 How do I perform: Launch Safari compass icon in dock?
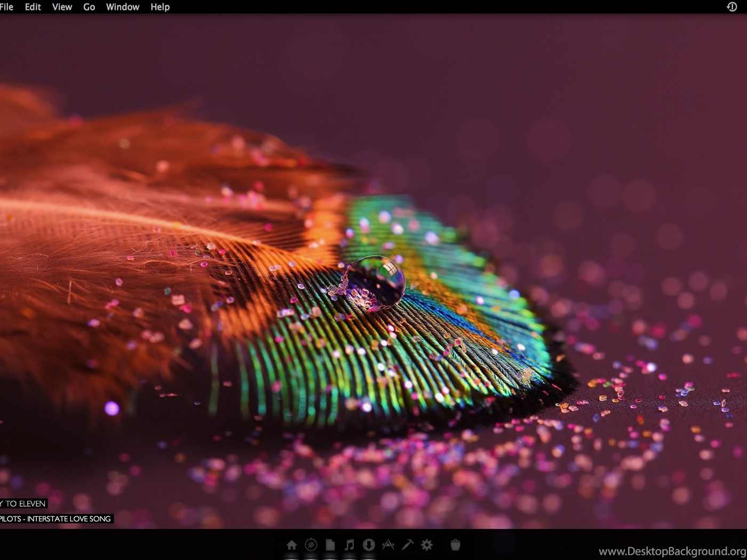(x=311, y=545)
